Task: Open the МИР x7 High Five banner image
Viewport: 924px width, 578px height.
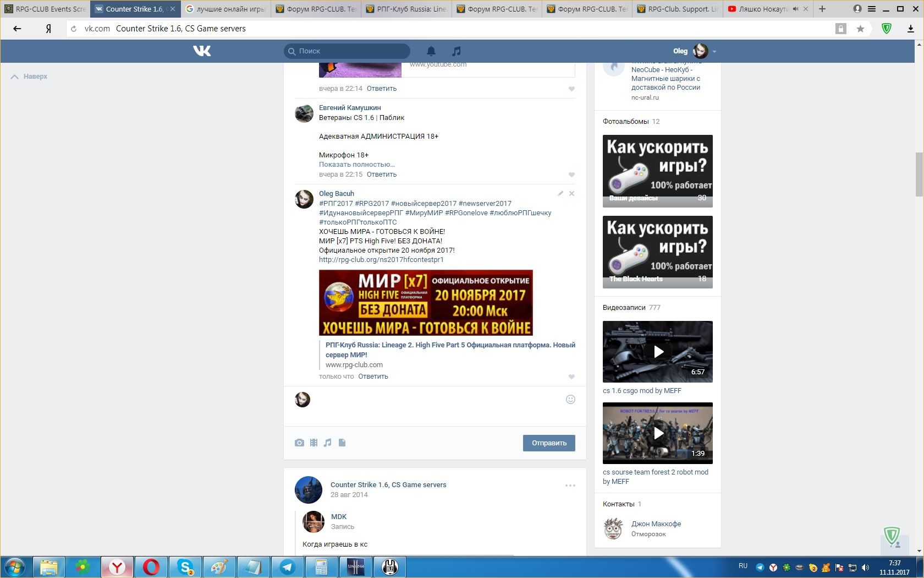Action: point(426,303)
